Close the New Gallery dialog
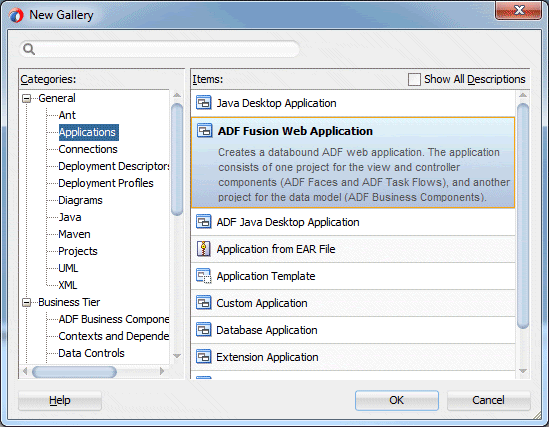Screen dimensions: 549x427 click(x=519, y=11)
